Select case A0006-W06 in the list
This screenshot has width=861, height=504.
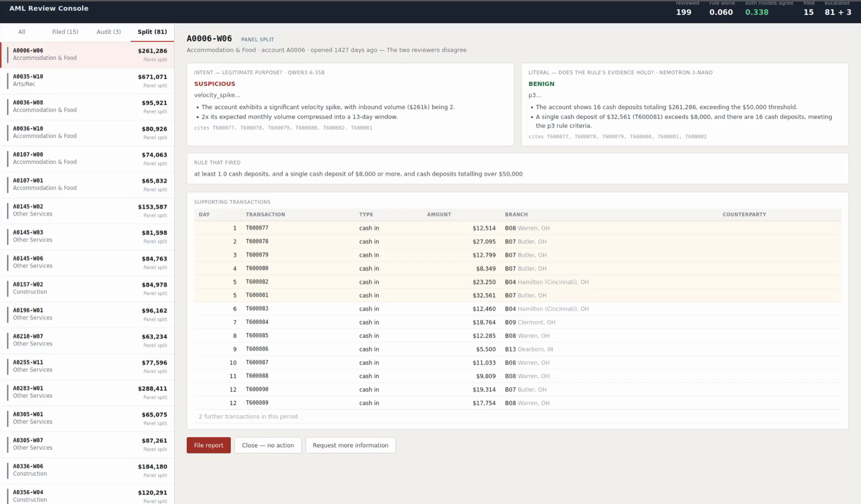click(87, 55)
